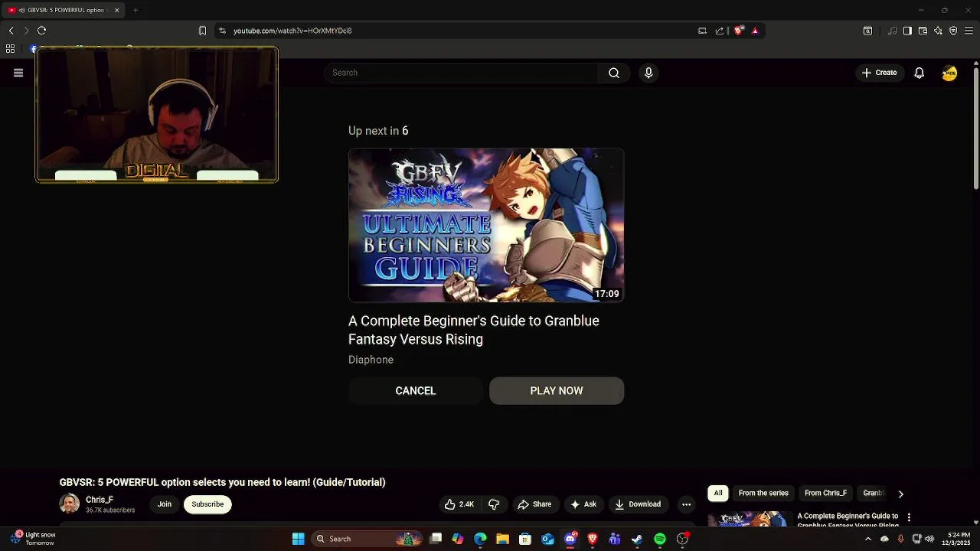Open the Leo AI sparkle icon
Viewport: 980px width, 551px height.
938,31
